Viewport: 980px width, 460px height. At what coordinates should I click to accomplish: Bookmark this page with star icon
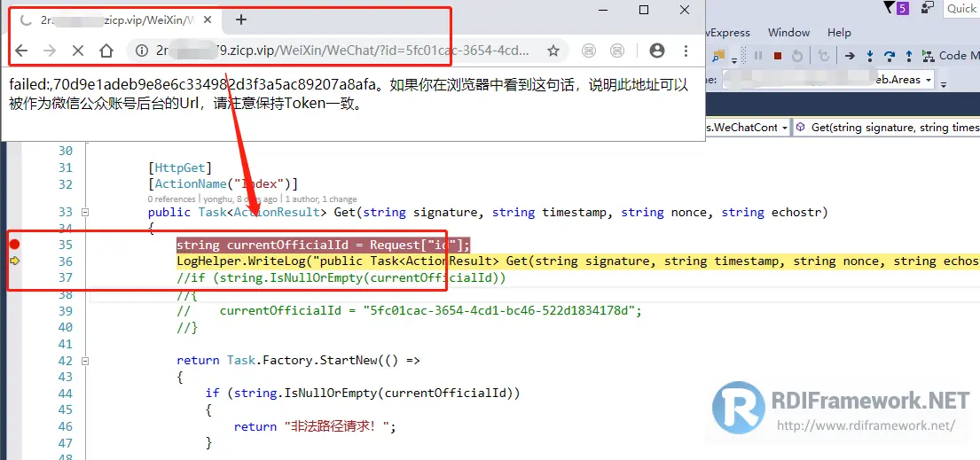[553, 51]
